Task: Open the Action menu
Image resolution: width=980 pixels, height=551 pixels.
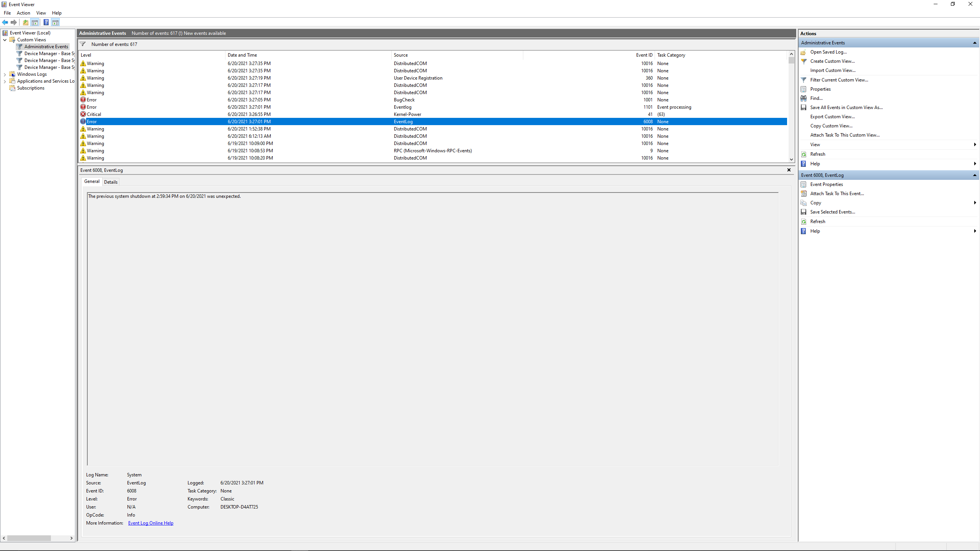Action: 23,13
